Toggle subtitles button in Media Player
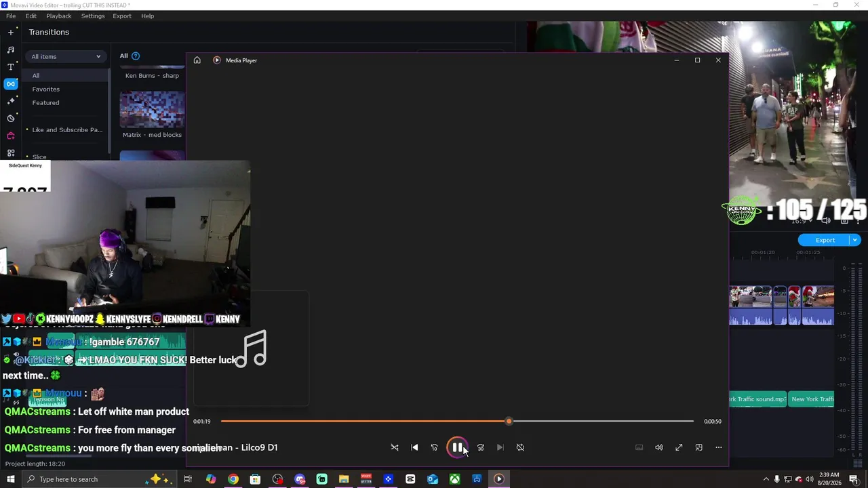This screenshot has width=868, height=488. point(639,447)
